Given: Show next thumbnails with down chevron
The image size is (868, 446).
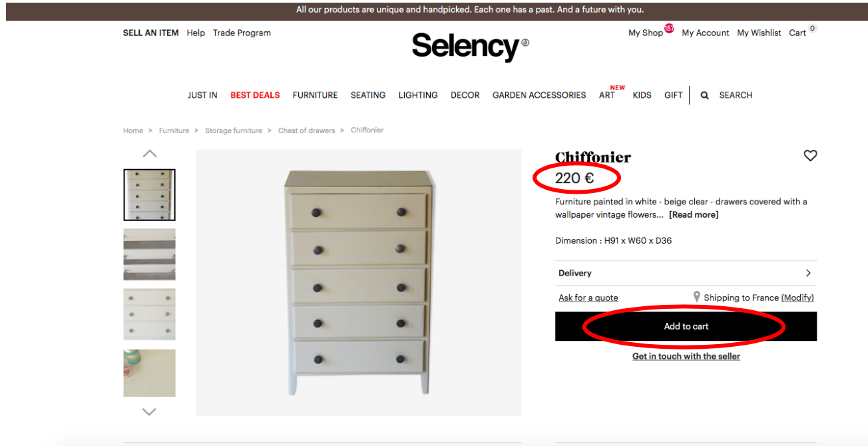Looking at the screenshot, I should click(x=149, y=412).
